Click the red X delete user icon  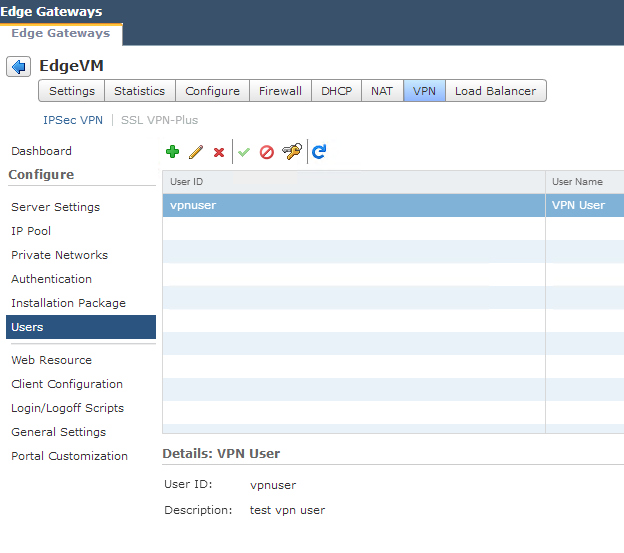point(219,152)
